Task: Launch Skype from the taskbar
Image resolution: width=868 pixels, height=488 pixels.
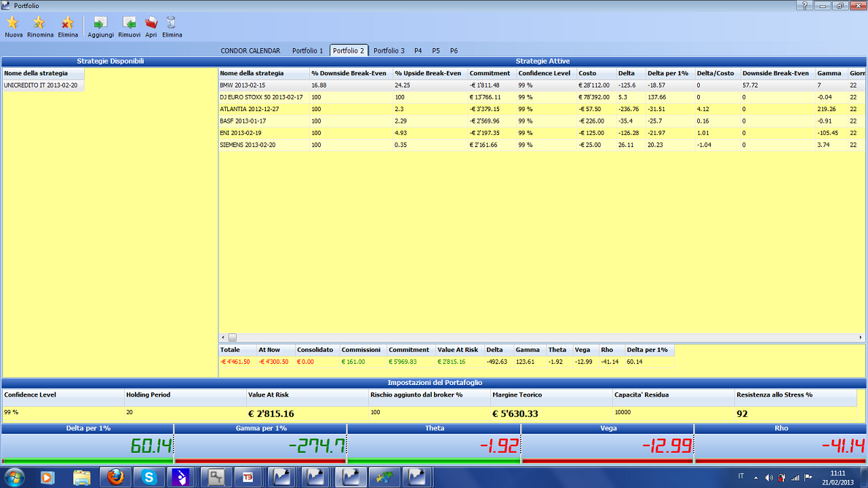Action: (149, 477)
